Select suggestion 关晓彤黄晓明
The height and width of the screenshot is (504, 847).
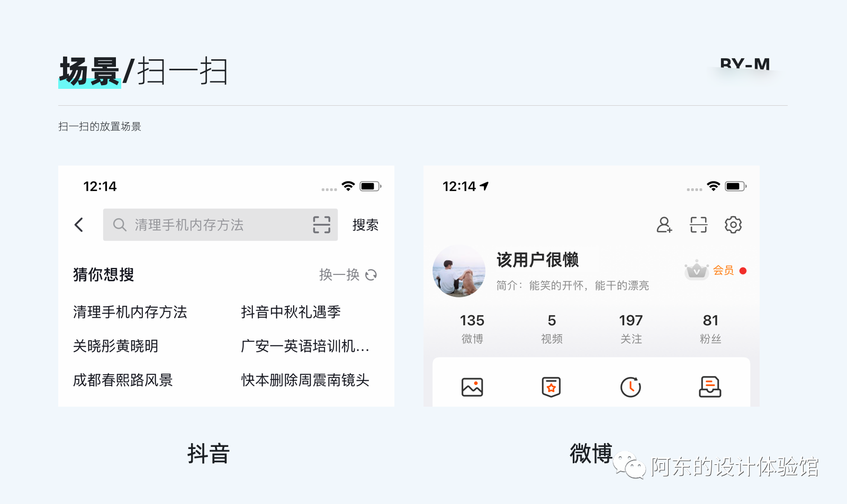[x=115, y=346]
